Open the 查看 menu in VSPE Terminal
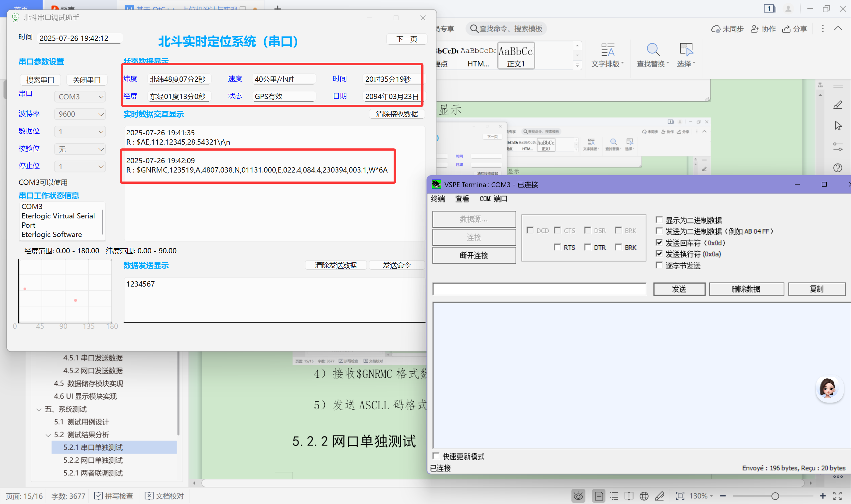The width and height of the screenshot is (851, 504). [462, 199]
